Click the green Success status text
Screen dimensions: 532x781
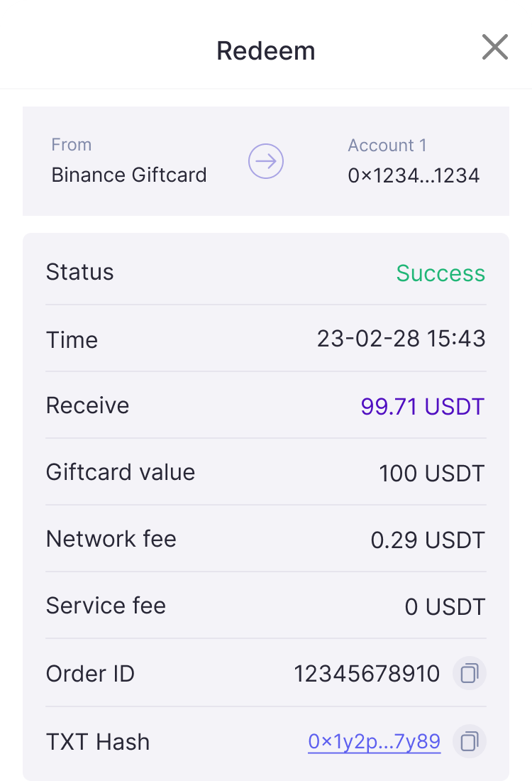[440, 273]
